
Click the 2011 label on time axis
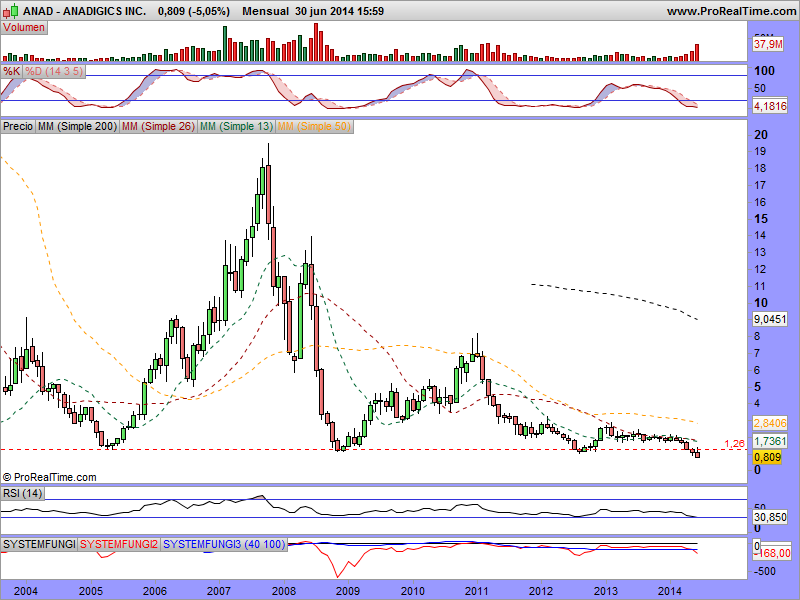coord(477,591)
